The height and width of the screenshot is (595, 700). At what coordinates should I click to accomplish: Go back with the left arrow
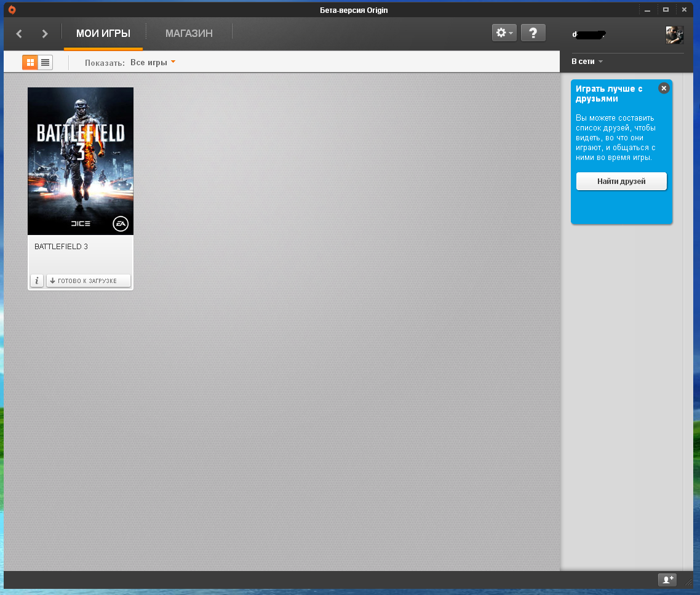(x=19, y=33)
